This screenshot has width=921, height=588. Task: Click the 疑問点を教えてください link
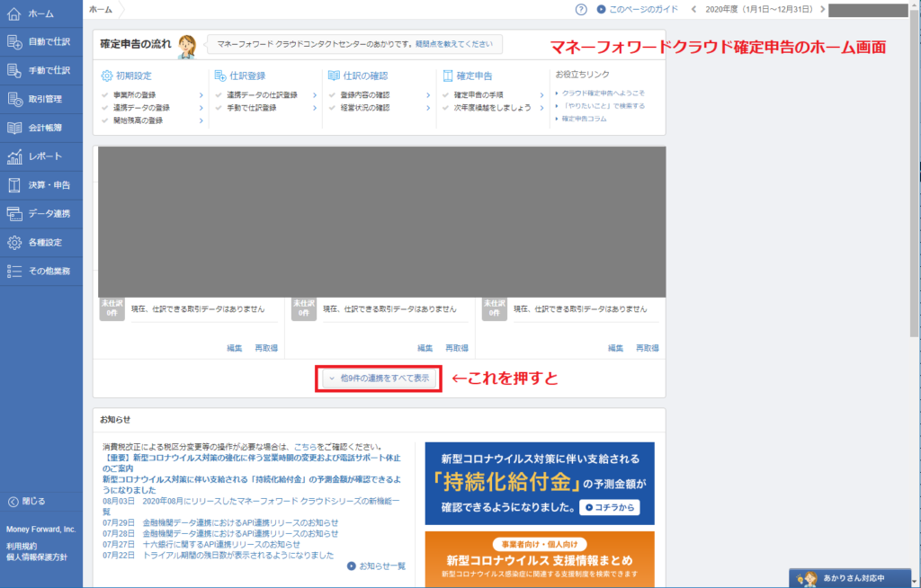point(454,44)
